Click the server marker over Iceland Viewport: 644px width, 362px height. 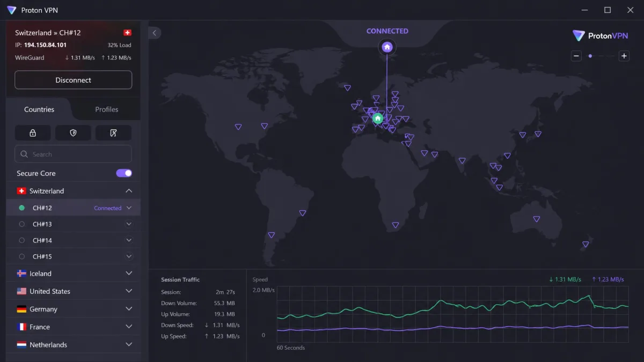pos(347,88)
